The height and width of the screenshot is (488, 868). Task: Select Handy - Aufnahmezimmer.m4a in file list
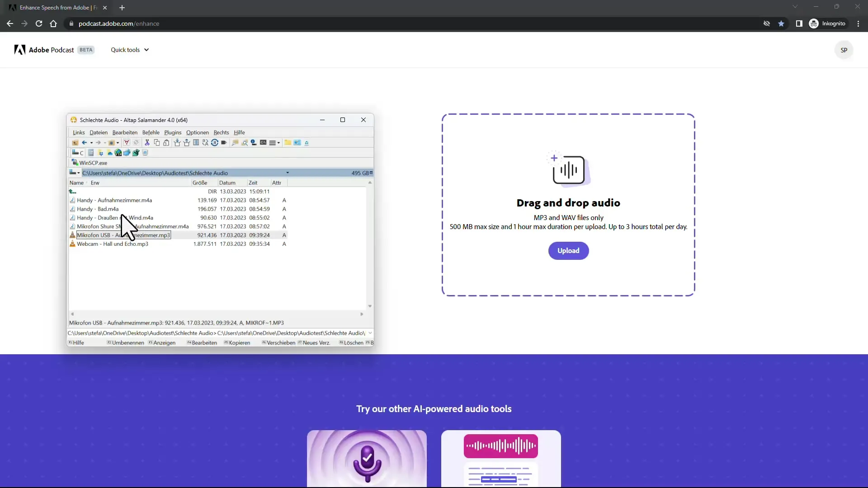point(114,200)
